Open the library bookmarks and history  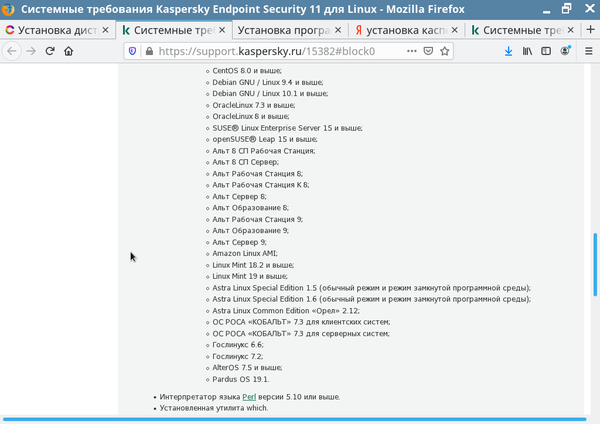coord(527,51)
